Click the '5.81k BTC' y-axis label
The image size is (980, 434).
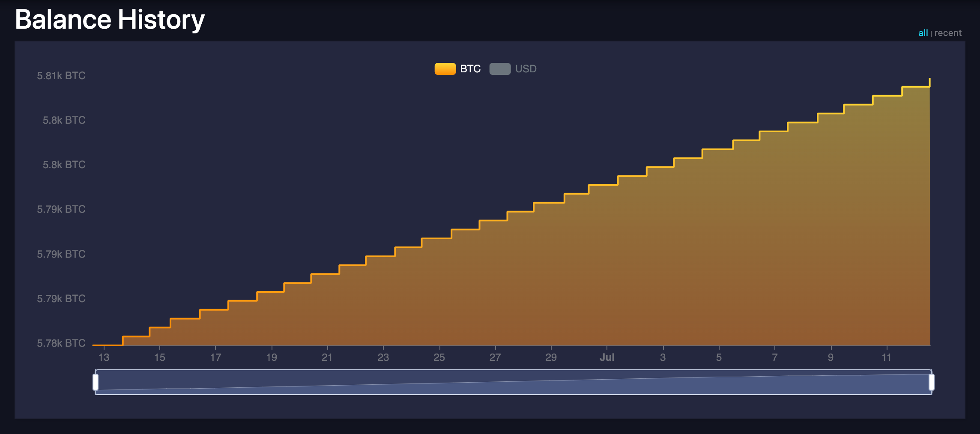(x=61, y=76)
